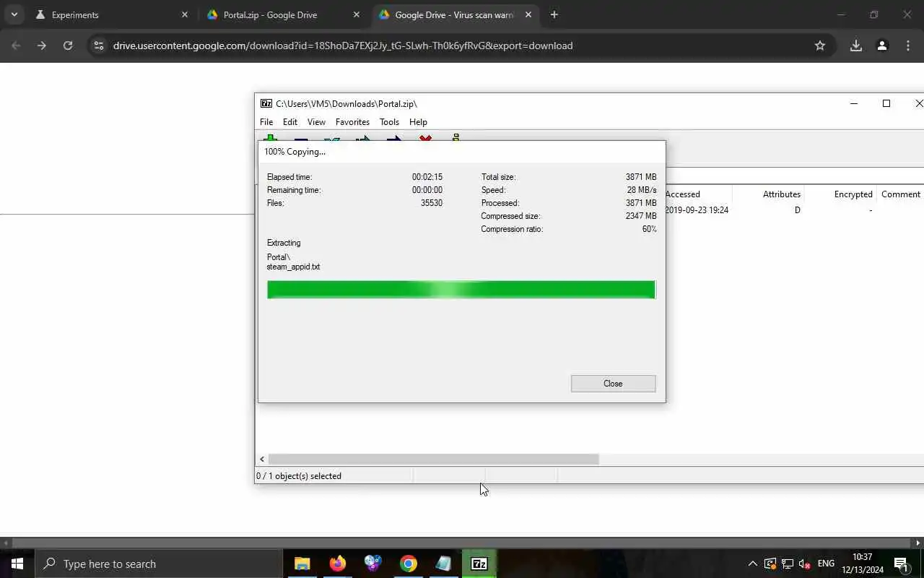Open the Chrome taskbar icon
The image size is (924, 578).
[x=409, y=564]
